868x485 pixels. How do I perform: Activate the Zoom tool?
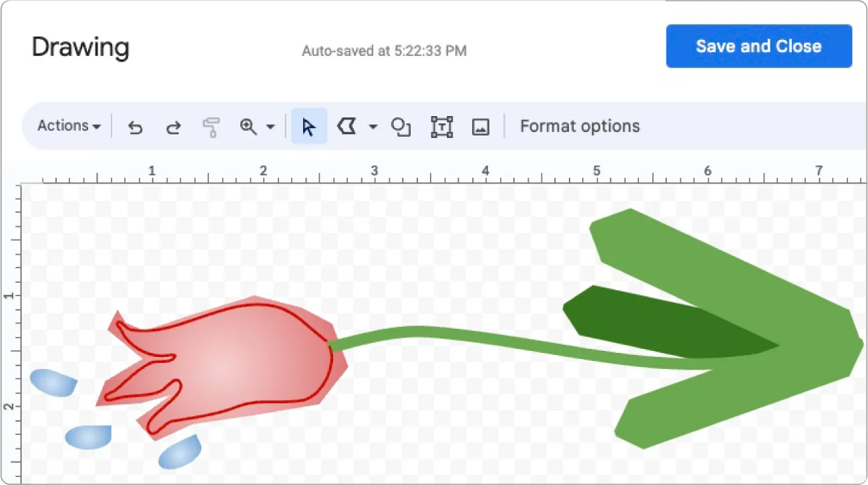point(248,126)
